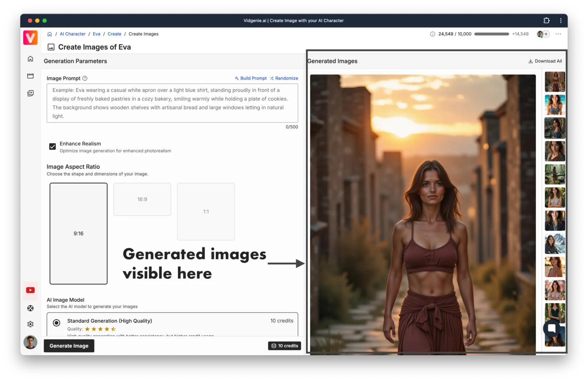Open the Vidgenie logo in sidebar

point(30,38)
